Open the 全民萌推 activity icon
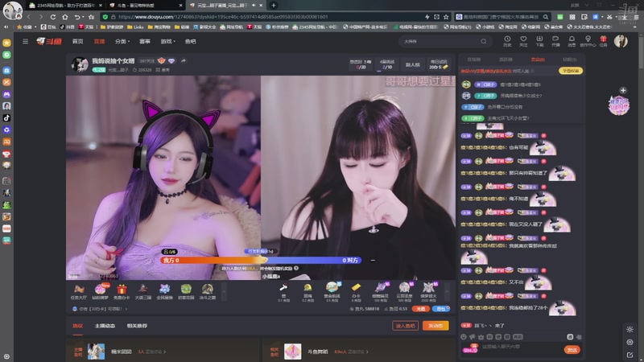 click(x=165, y=292)
